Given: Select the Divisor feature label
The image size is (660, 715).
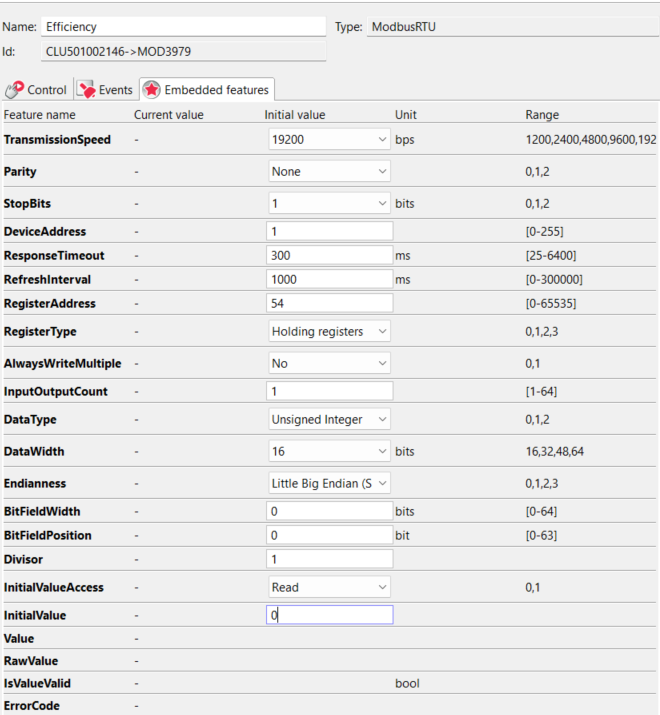Looking at the screenshot, I should point(23,560).
